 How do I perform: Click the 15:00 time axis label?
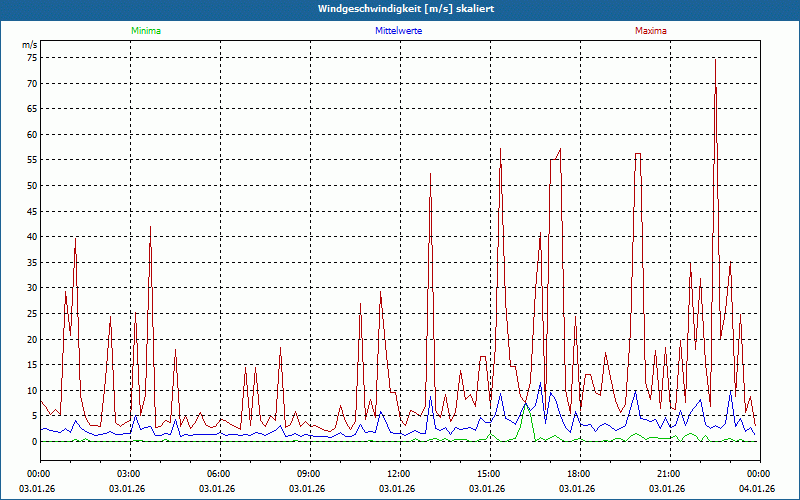click(x=489, y=474)
